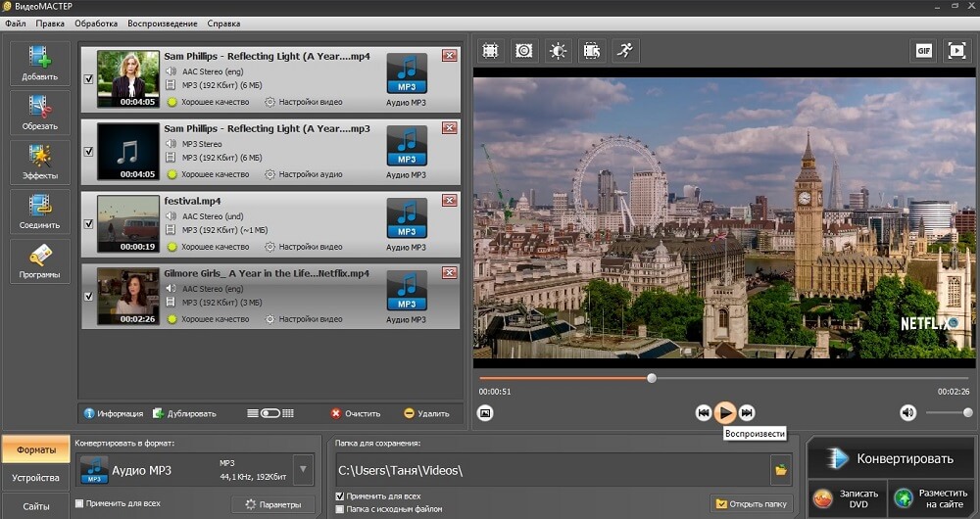Toggle the festival.mp4 checkbox
980x519 pixels.
tap(89, 224)
